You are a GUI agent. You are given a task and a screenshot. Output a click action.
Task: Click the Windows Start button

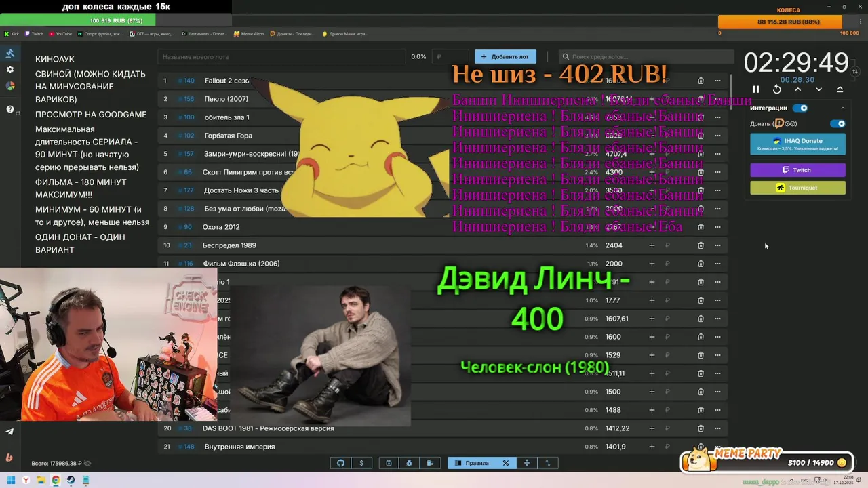point(11,481)
